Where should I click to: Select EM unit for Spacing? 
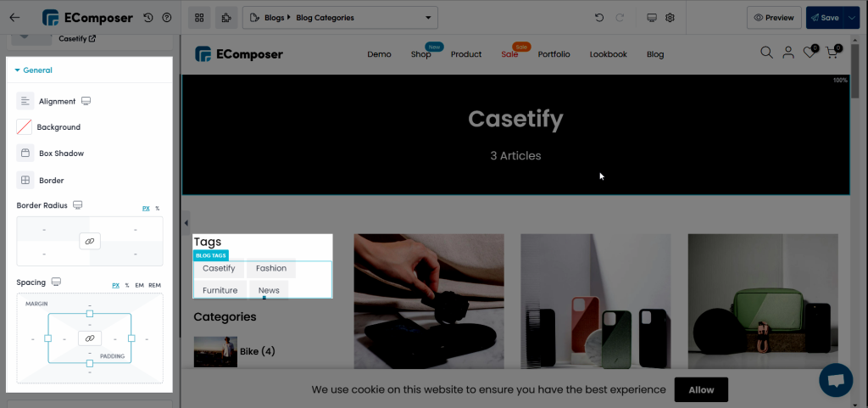click(140, 286)
